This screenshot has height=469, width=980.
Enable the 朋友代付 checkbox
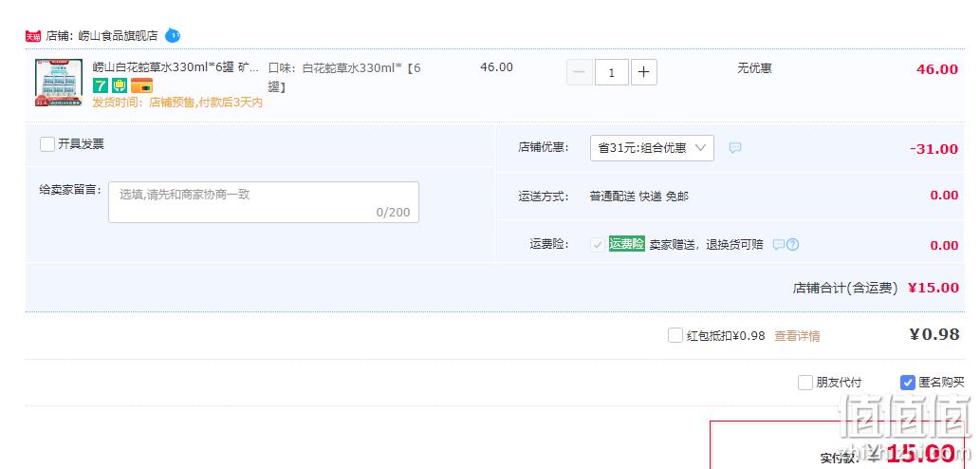805,382
